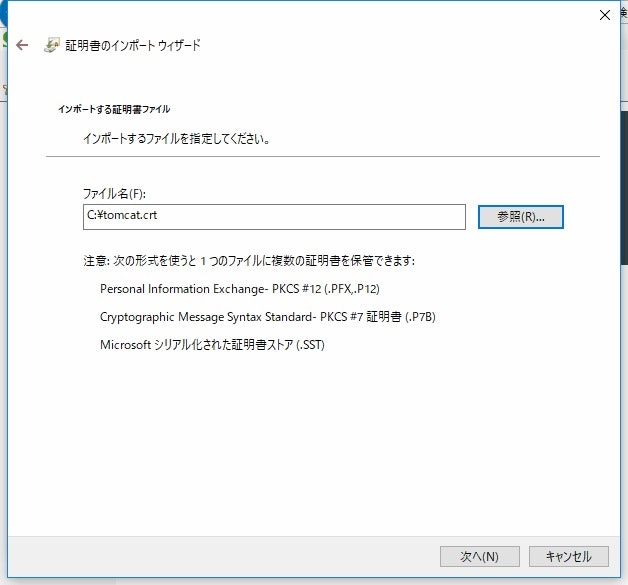The image size is (628, 585).
Task: Click the back arrow in the wizard
Action: pyautogui.click(x=22, y=45)
